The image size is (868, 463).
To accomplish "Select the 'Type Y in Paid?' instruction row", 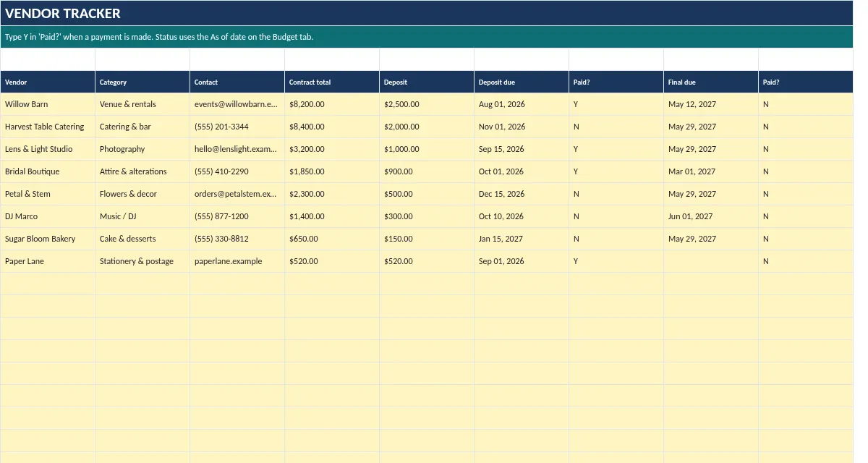I will click(427, 37).
